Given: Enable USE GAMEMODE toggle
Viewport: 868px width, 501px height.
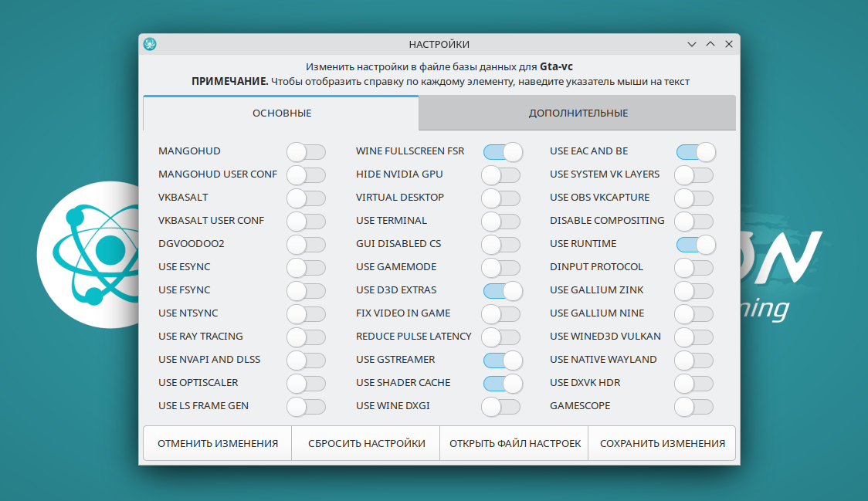Looking at the screenshot, I should (500, 267).
